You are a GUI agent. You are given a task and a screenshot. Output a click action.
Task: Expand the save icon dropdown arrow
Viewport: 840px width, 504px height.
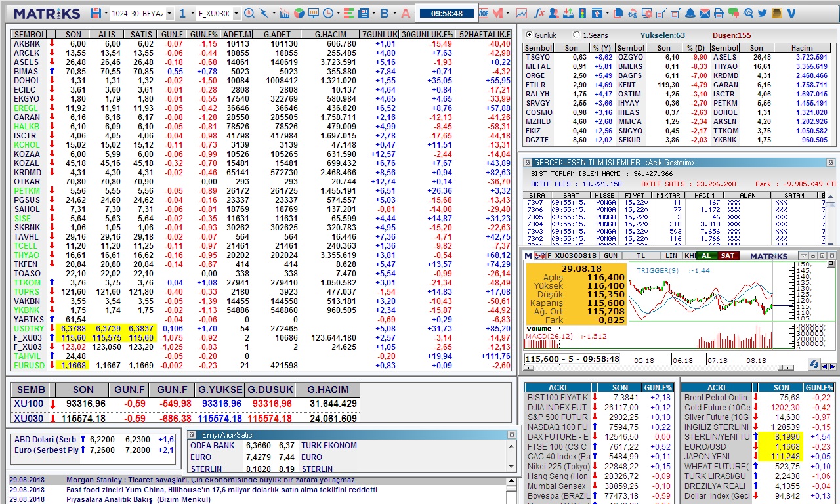click(x=106, y=13)
